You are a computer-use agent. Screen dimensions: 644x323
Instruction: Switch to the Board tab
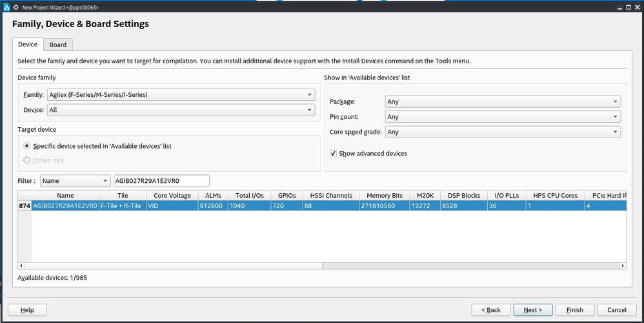[58, 45]
